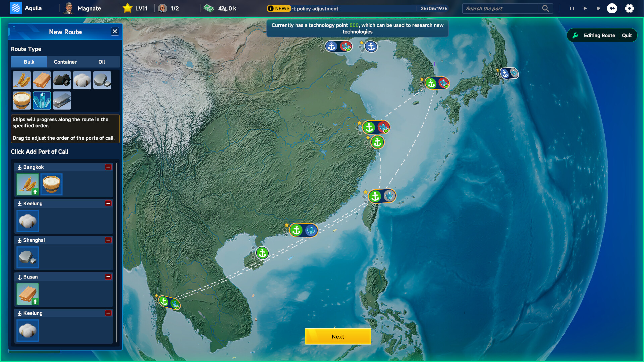Image resolution: width=644 pixels, height=362 pixels.
Task: Select the timber cargo icon
Action: [42, 80]
